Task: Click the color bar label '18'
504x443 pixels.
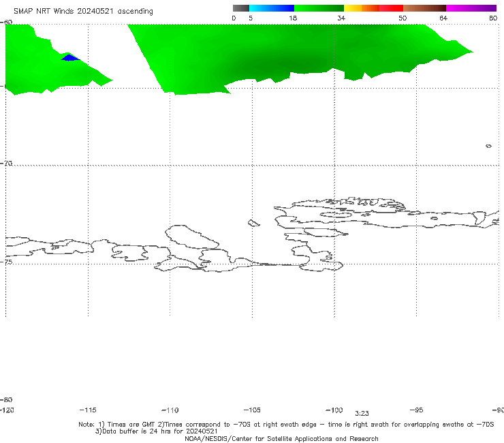Action: (x=293, y=18)
